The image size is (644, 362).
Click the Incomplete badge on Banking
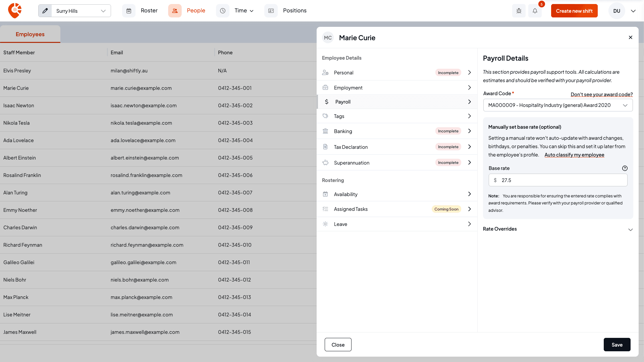[x=448, y=131]
